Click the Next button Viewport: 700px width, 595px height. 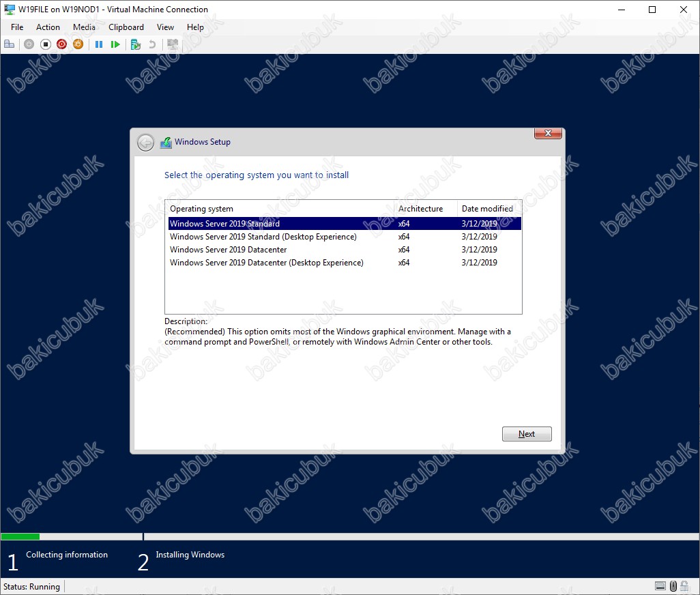pos(527,434)
